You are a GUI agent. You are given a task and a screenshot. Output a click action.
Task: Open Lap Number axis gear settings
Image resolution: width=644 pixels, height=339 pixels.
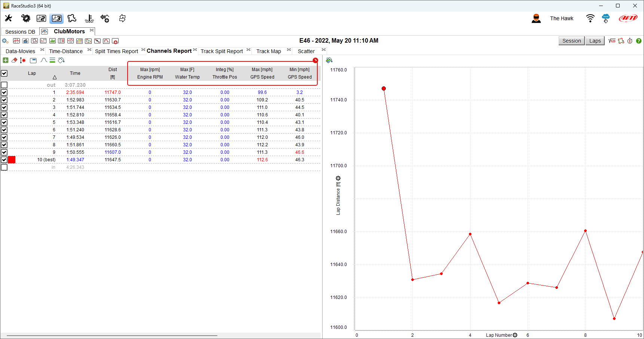pyautogui.click(x=515, y=335)
